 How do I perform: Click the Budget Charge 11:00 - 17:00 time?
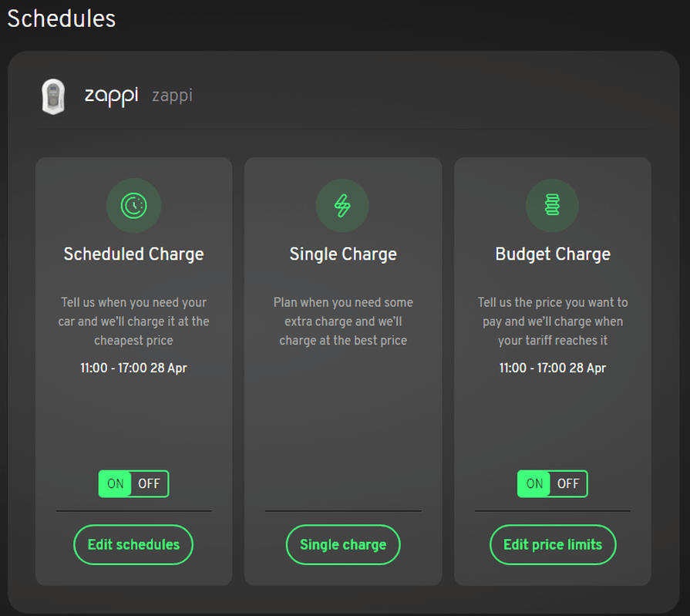(553, 368)
